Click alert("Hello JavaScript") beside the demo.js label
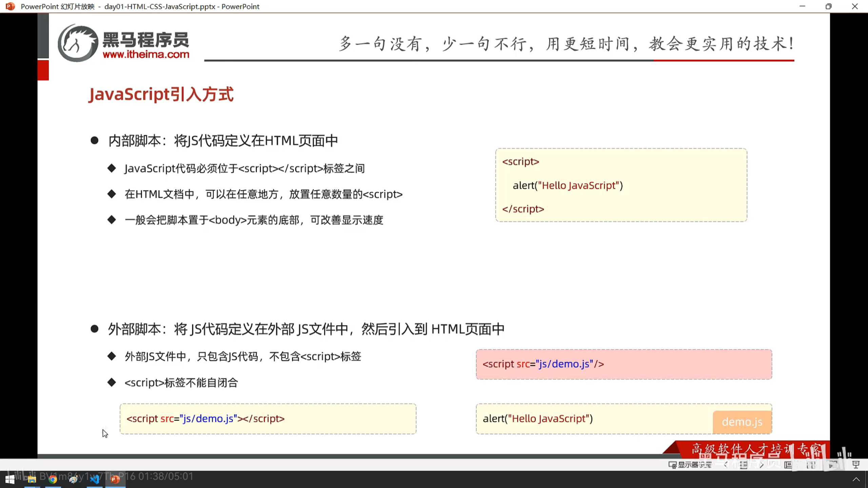Viewport: 868px width, 488px height. click(538, 419)
